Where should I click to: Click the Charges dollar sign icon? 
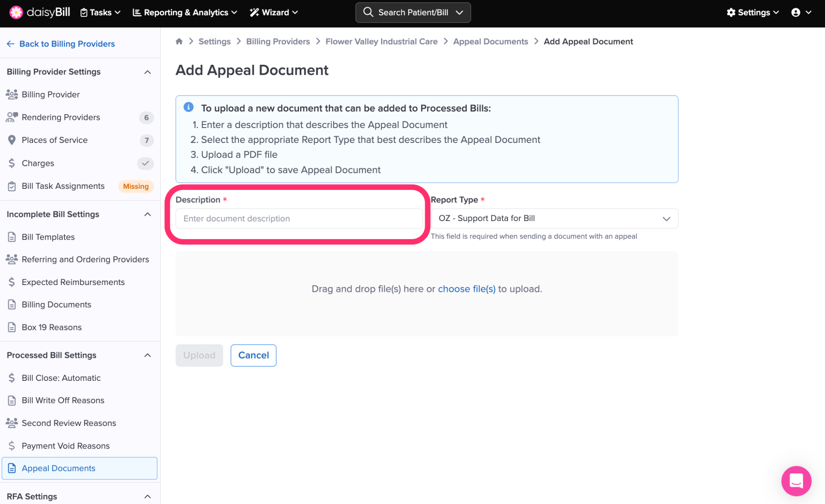(x=12, y=163)
